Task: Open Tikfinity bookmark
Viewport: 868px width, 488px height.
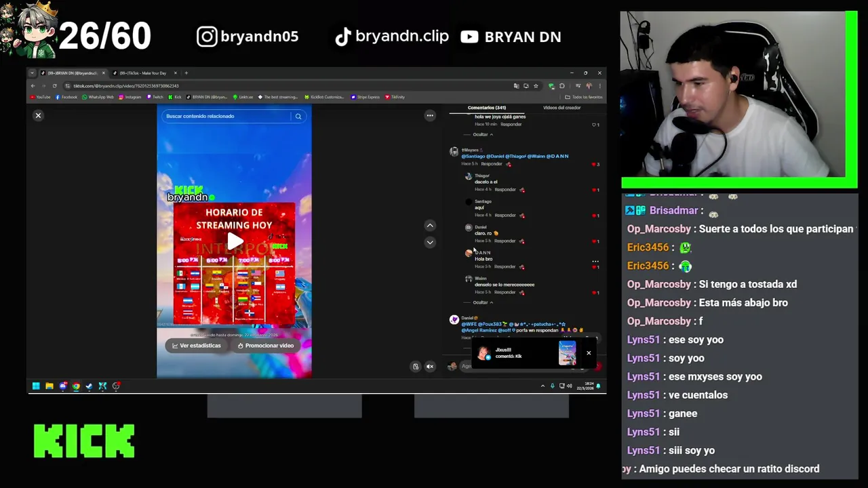Action: pyautogui.click(x=395, y=97)
